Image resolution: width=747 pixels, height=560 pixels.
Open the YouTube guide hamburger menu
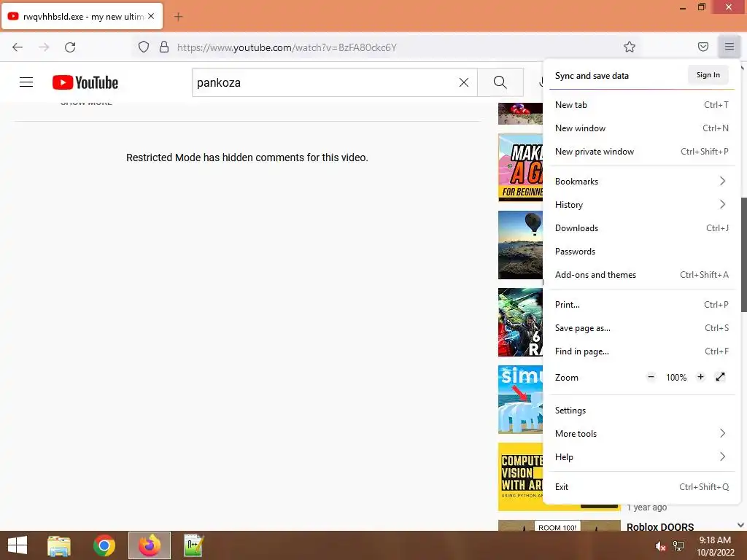pos(26,82)
